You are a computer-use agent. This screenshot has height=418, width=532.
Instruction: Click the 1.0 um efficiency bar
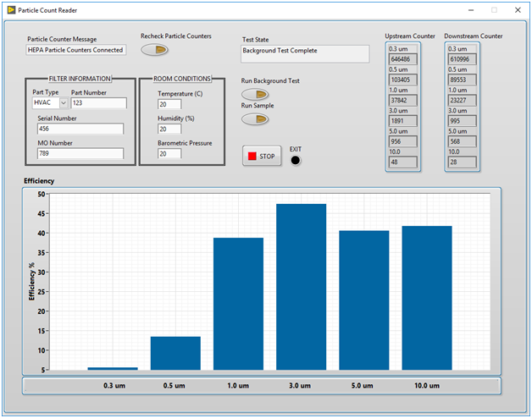(x=238, y=304)
